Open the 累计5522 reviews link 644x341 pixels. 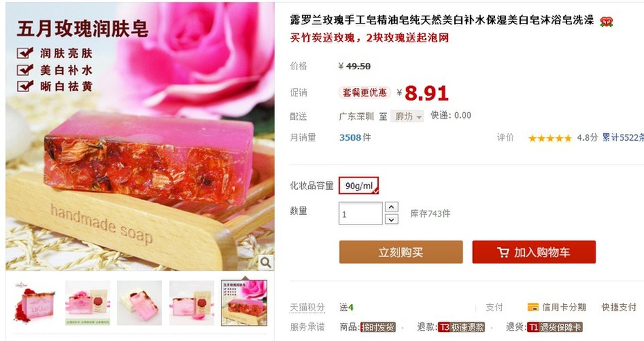(x=623, y=138)
